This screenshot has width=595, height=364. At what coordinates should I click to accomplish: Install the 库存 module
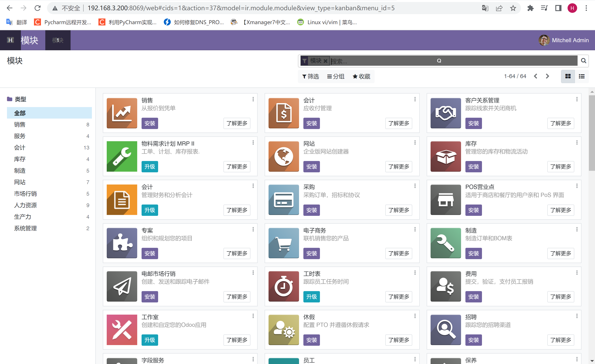tap(473, 167)
